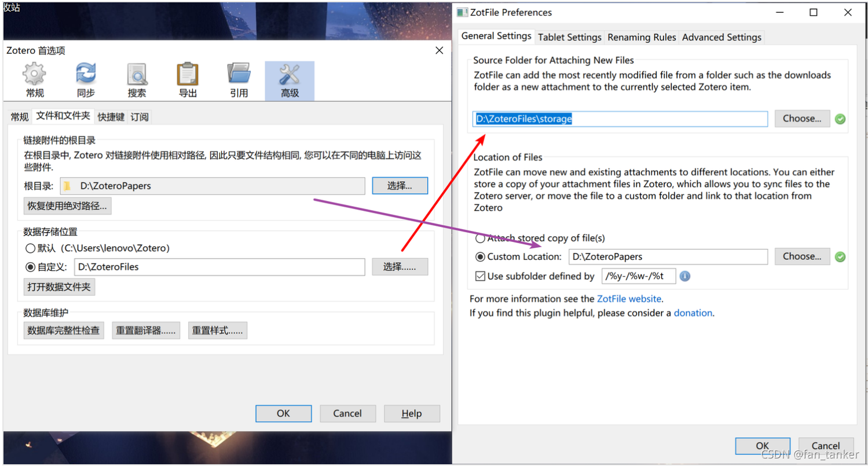Viewport: 868px width, 466px height.
Task: Open the Tablet Settings tab
Action: pos(570,37)
